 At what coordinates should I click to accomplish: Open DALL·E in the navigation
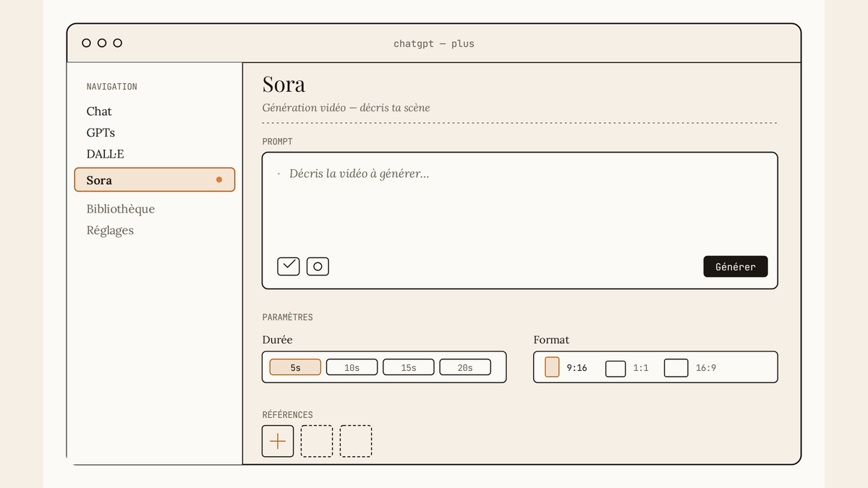coord(105,154)
